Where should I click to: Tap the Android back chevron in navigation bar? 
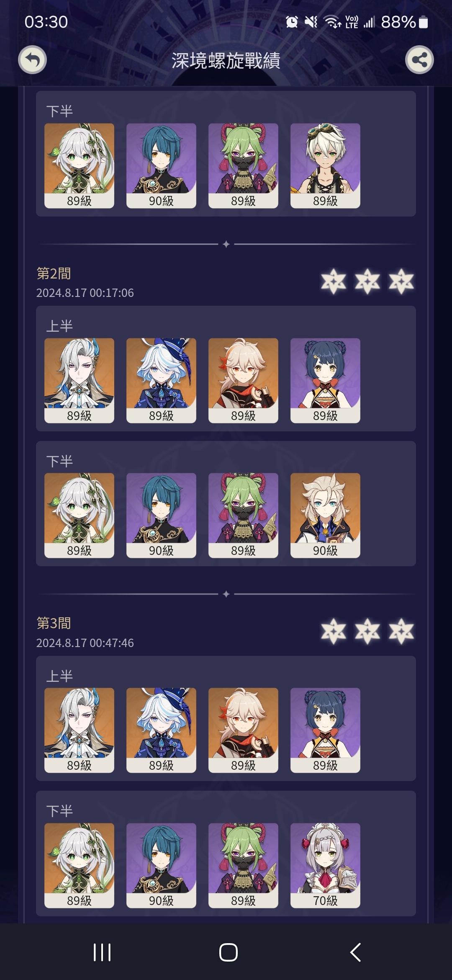355,952
